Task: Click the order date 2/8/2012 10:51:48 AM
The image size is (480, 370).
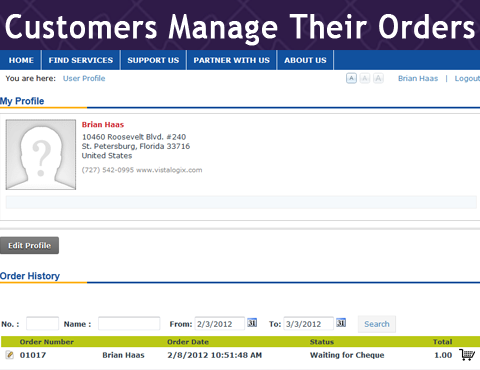Action: tap(215, 355)
